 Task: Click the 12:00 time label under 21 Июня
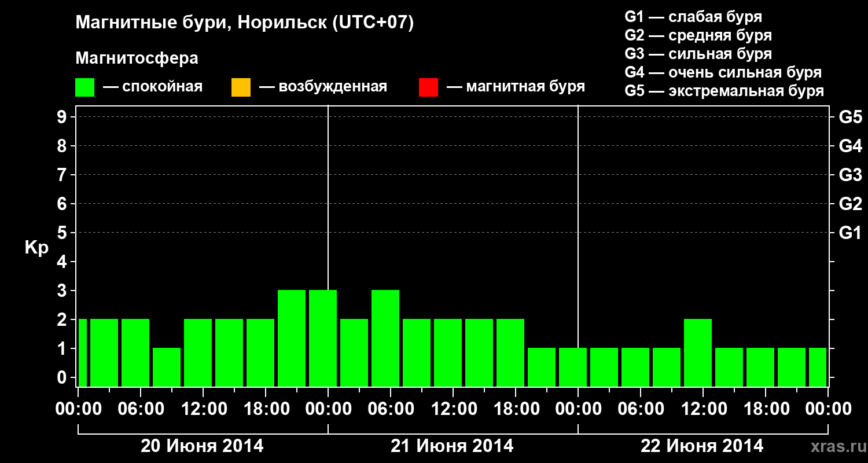click(x=453, y=409)
